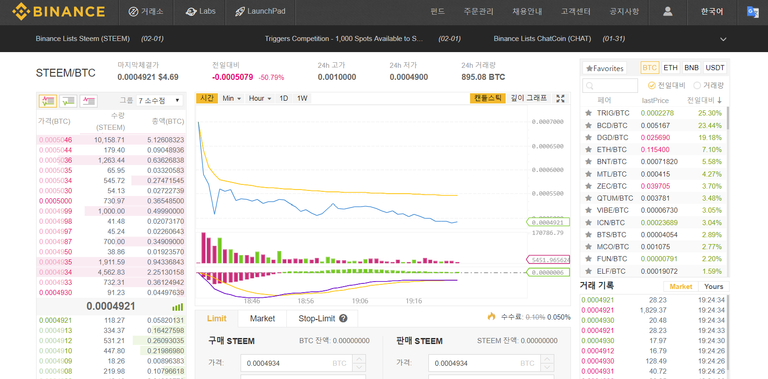Open Stop-Limit help question mark icon
The image size is (768, 379).
(343, 318)
